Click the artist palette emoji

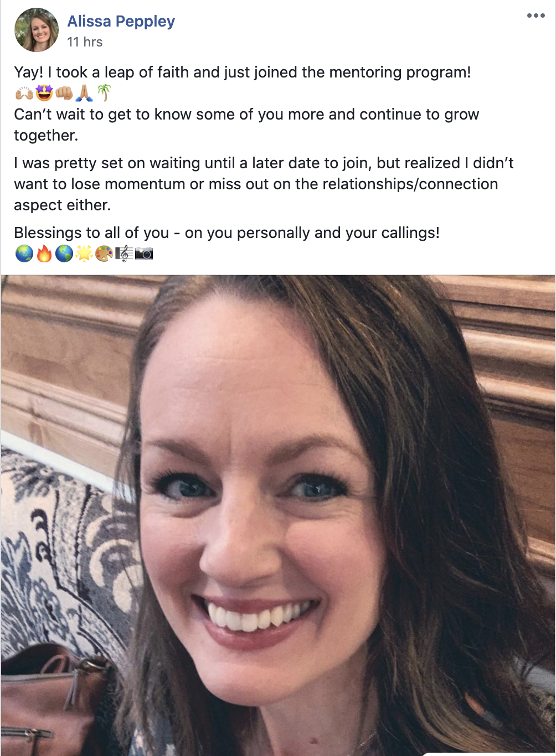tap(104, 253)
